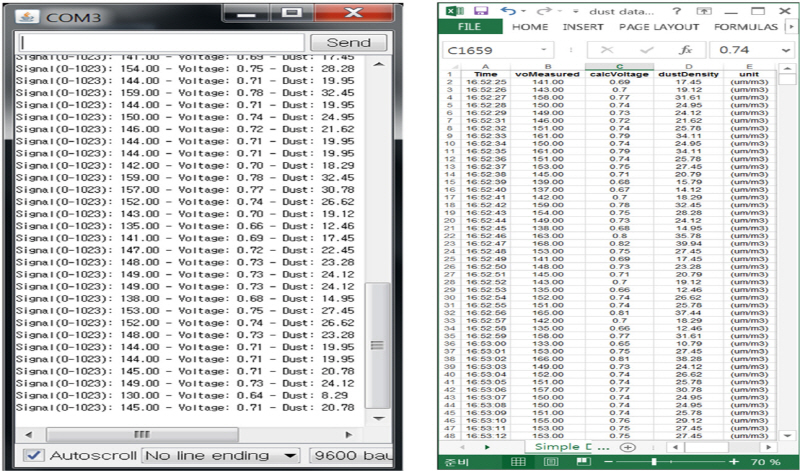Switch to Page Break Preview icon

click(x=582, y=462)
